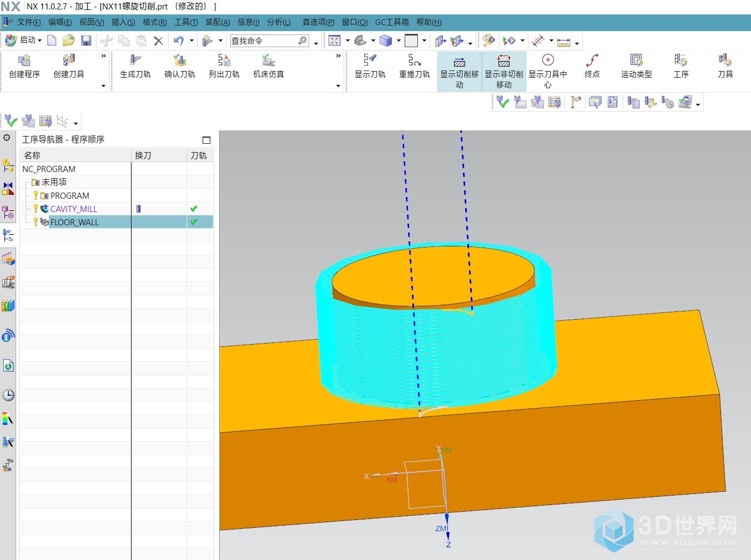Toggle 显示刀具中心 display
Screen dimensions: 751x560
(548, 71)
